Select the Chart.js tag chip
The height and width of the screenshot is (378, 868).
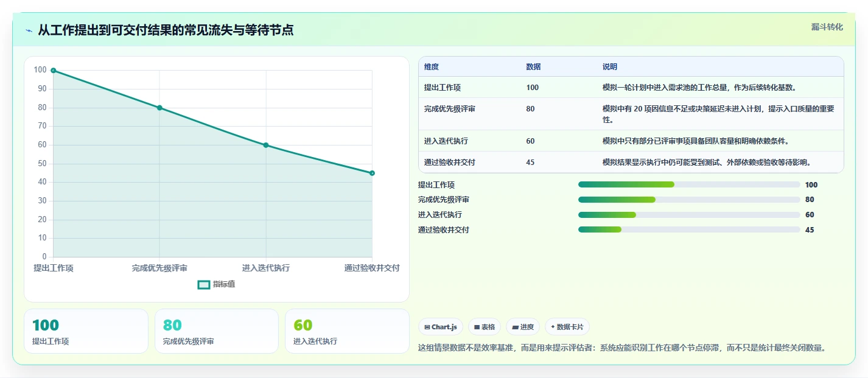(441, 327)
